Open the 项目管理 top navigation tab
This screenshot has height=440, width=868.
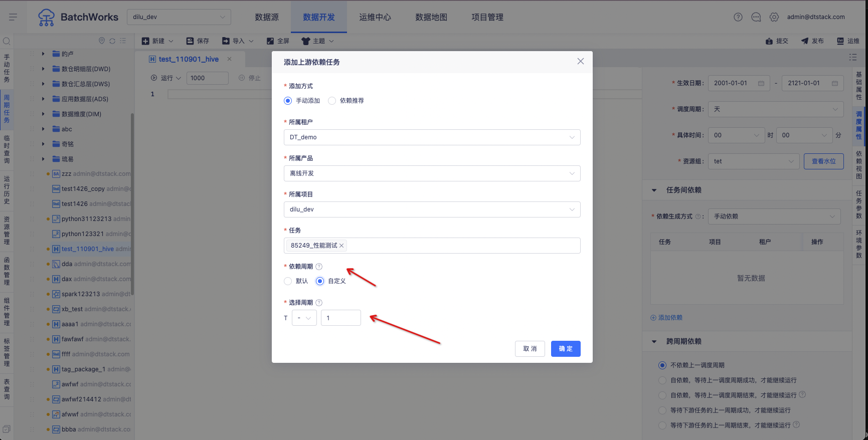click(x=487, y=17)
